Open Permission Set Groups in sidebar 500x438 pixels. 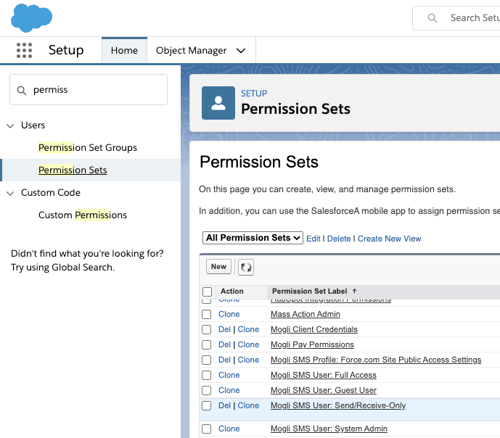[x=88, y=148]
